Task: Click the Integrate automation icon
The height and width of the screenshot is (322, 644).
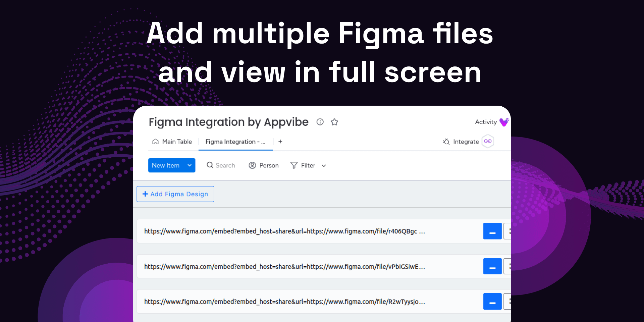Action: 446,142
